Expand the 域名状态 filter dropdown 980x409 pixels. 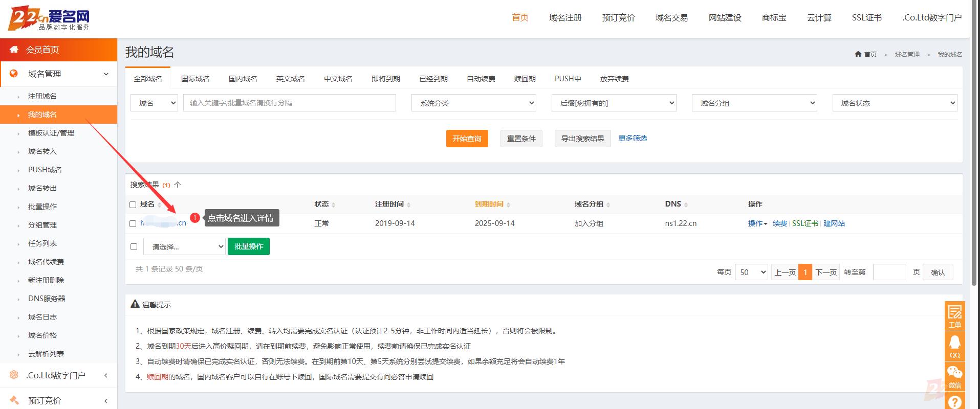tap(895, 103)
